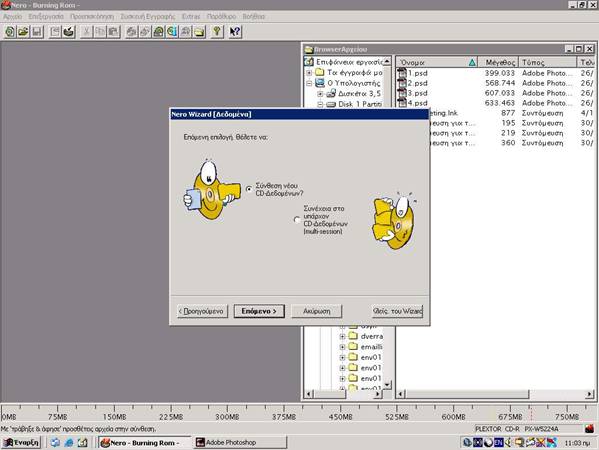Click the Έναρξη Start button
Viewport: 599px width, 450px height.
[x=21, y=442]
